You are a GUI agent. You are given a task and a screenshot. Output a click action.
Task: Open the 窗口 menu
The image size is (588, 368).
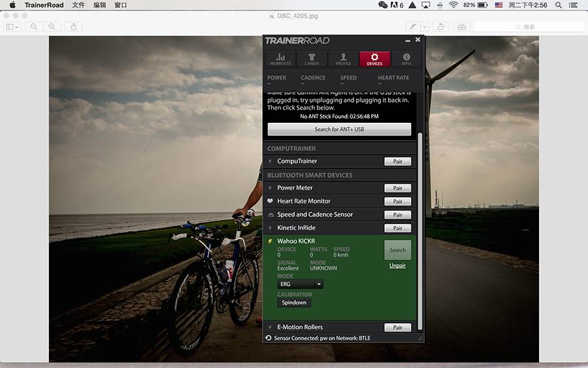coord(120,5)
